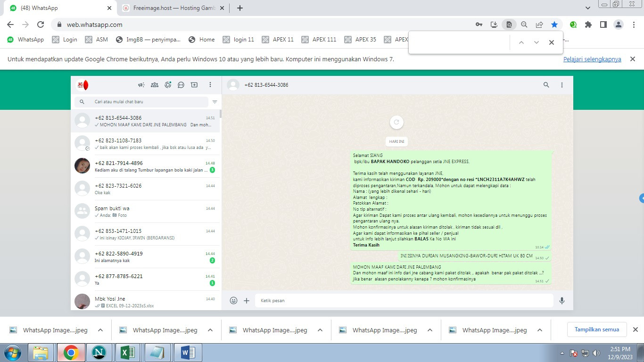Click the zoom out magnifier icon

tap(524, 25)
